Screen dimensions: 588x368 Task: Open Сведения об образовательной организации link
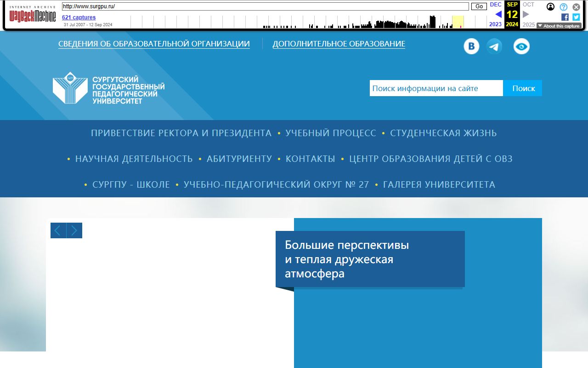[154, 44]
